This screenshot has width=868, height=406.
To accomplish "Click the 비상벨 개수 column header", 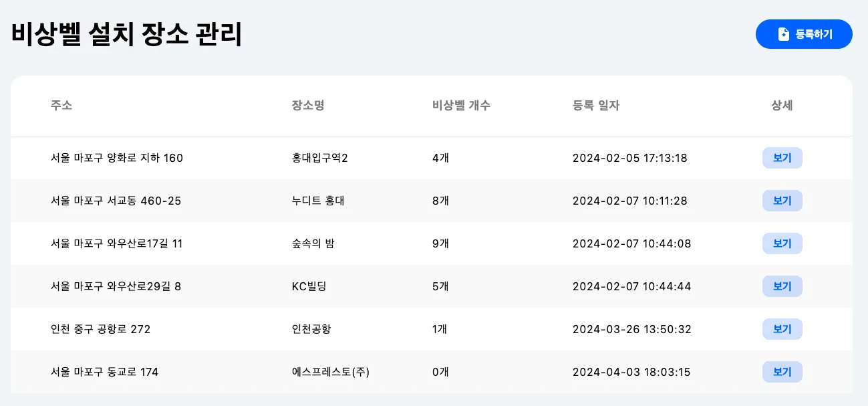I will pos(461,106).
